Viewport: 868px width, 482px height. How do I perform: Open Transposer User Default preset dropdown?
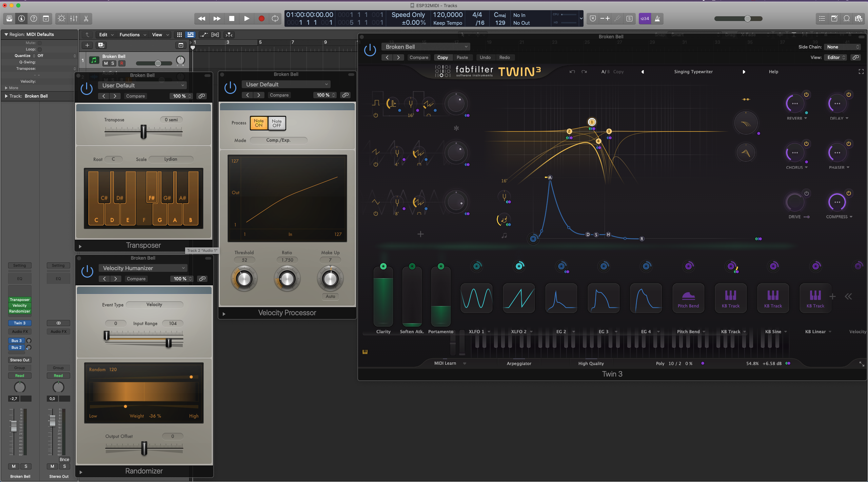coord(143,85)
